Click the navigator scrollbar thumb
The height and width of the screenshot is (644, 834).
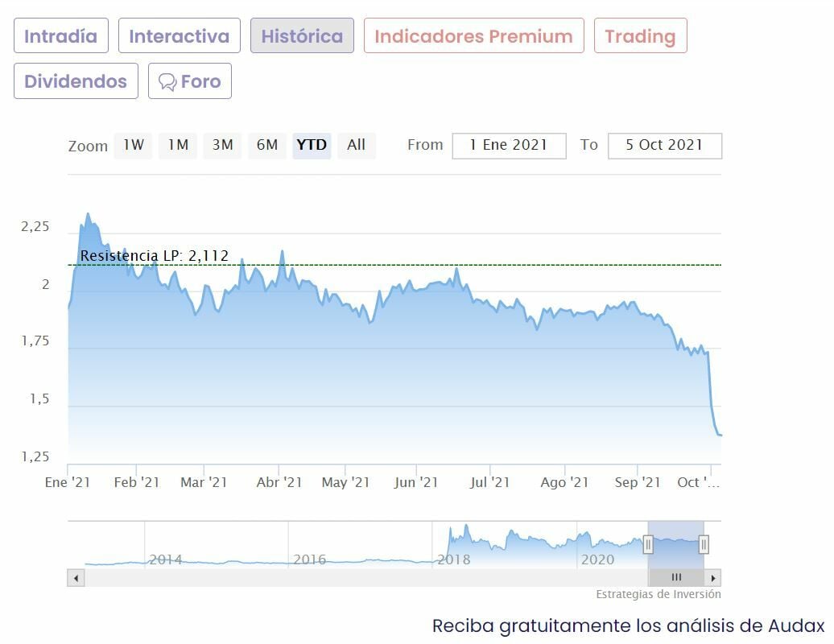point(676,578)
